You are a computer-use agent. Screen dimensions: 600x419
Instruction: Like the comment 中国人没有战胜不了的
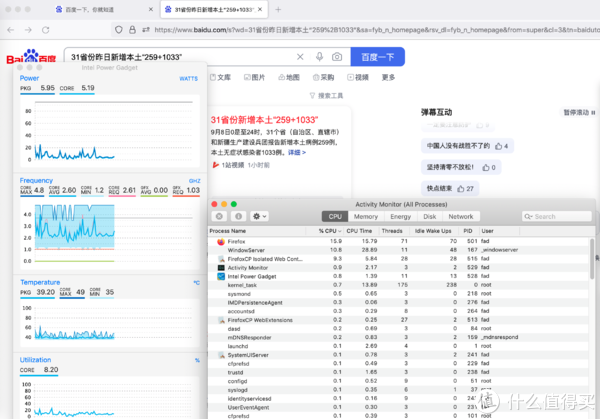[501, 146]
